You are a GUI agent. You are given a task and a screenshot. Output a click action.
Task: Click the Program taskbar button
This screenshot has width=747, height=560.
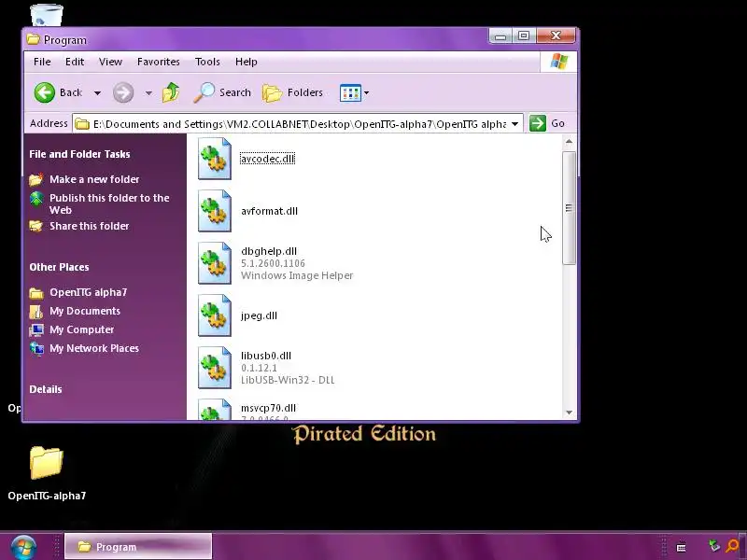click(138, 546)
